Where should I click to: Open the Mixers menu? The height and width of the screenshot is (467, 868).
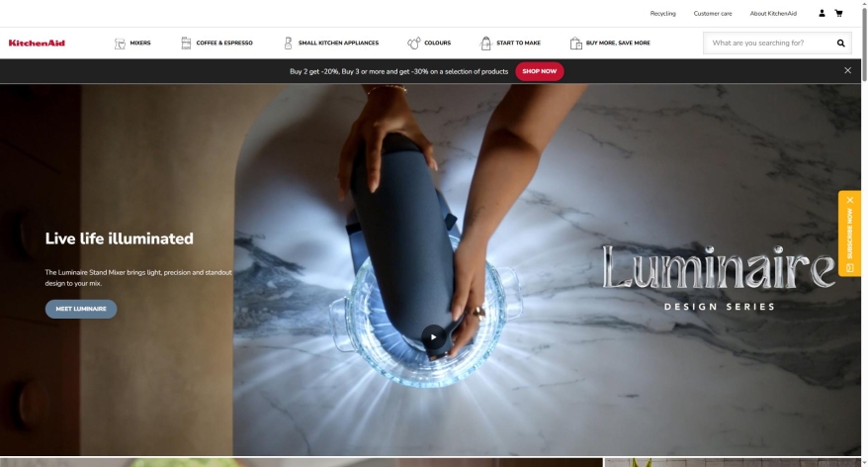pyautogui.click(x=140, y=43)
